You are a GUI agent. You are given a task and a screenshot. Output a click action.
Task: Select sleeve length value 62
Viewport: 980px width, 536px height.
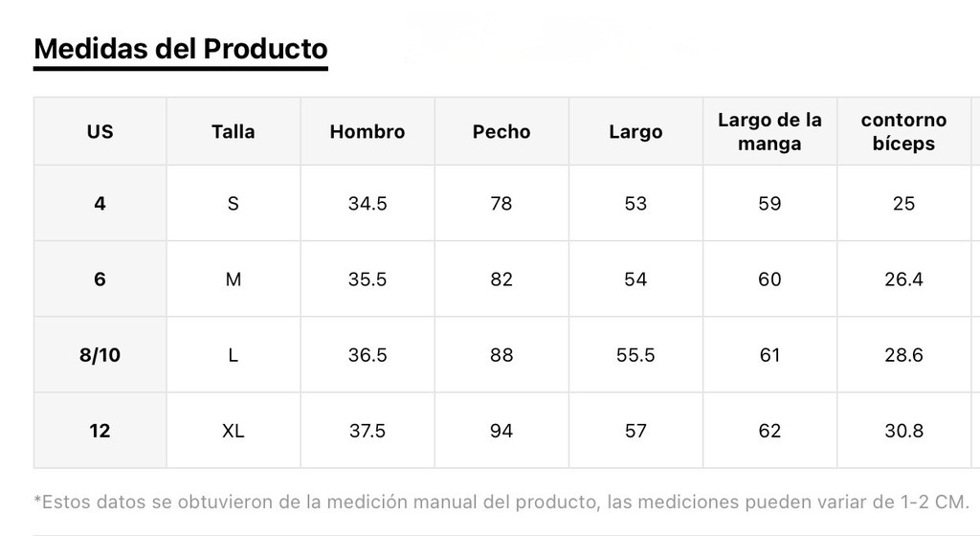769,431
